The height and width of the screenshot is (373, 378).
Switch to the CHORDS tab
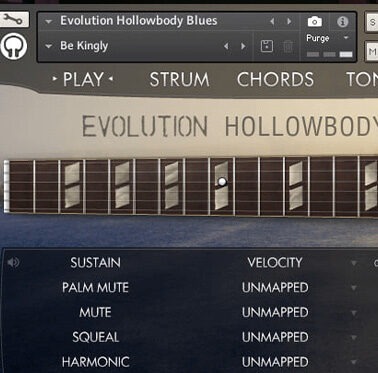275,80
